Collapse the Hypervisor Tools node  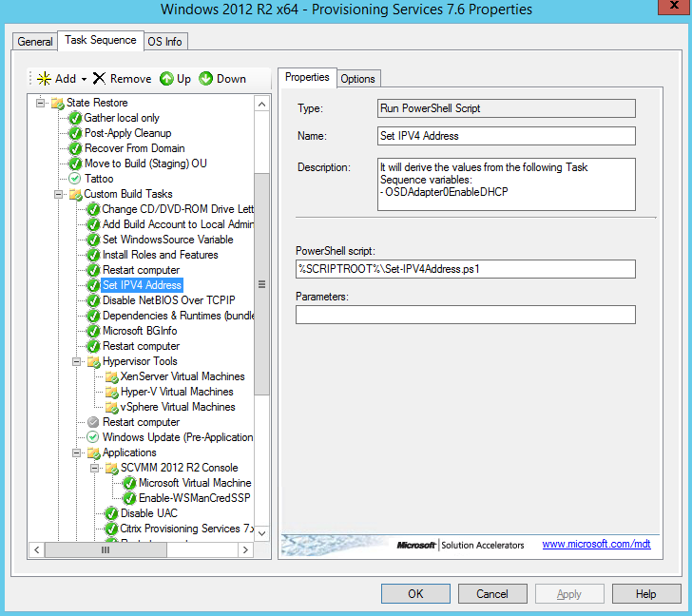coord(76,362)
